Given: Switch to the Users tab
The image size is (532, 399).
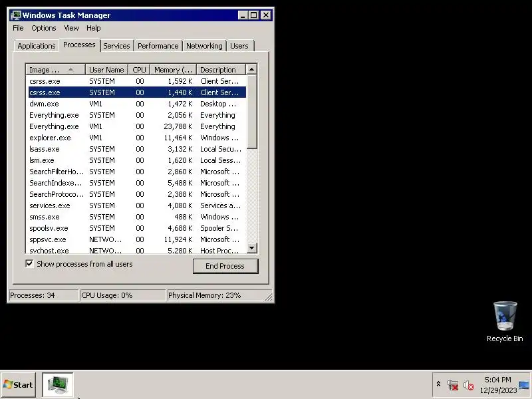Looking at the screenshot, I should (239, 46).
